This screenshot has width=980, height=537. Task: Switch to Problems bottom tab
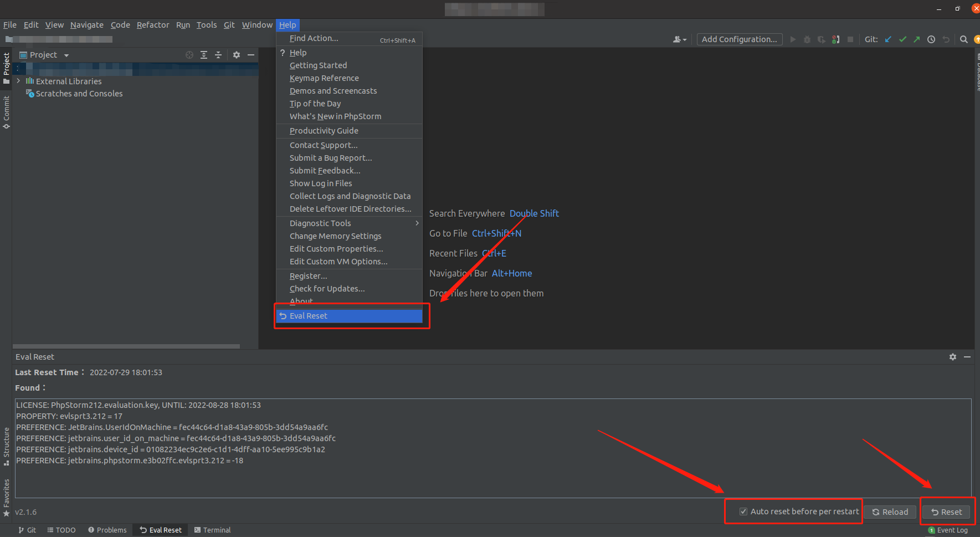(107, 530)
